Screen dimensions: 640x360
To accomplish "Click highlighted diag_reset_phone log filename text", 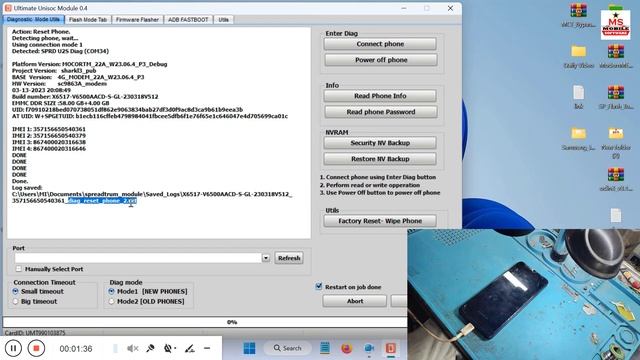I will point(102,201).
